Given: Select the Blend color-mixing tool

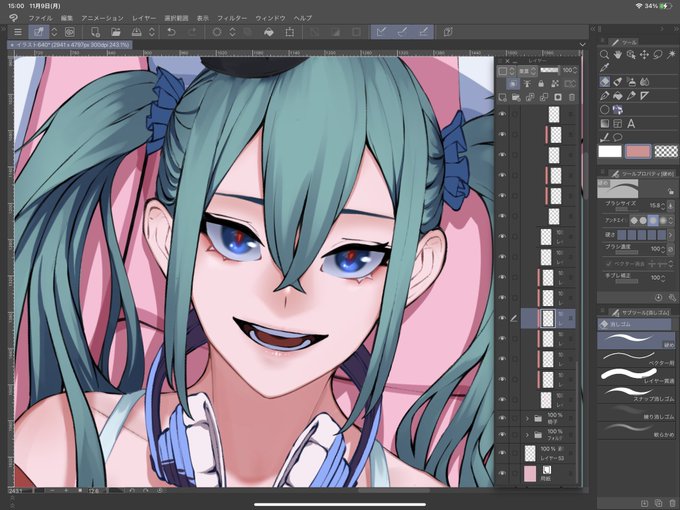Looking at the screenshot, I should pos(644,82).
